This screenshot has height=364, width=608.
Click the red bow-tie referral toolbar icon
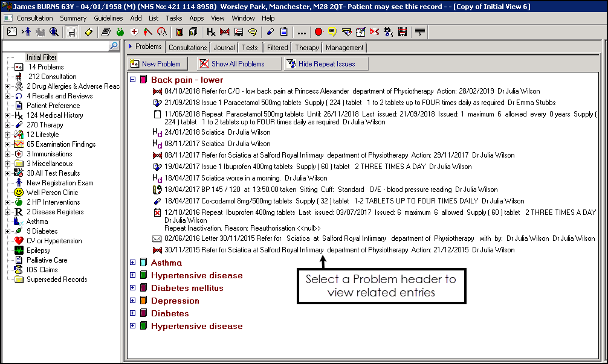[x=225, y=32]
